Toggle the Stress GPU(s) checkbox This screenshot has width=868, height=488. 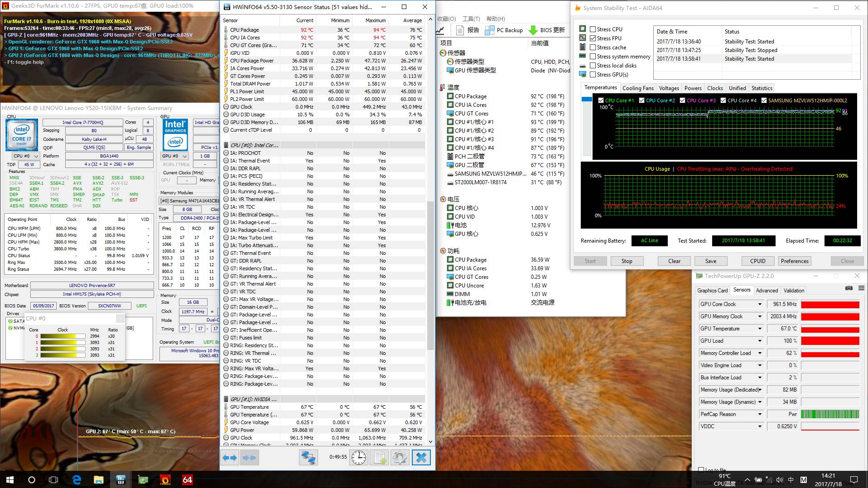593,75
